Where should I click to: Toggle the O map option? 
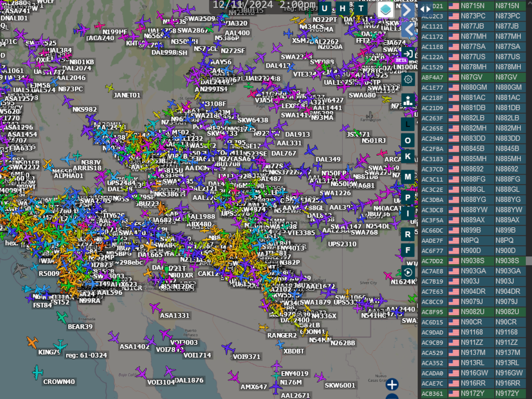pos(408,140)
